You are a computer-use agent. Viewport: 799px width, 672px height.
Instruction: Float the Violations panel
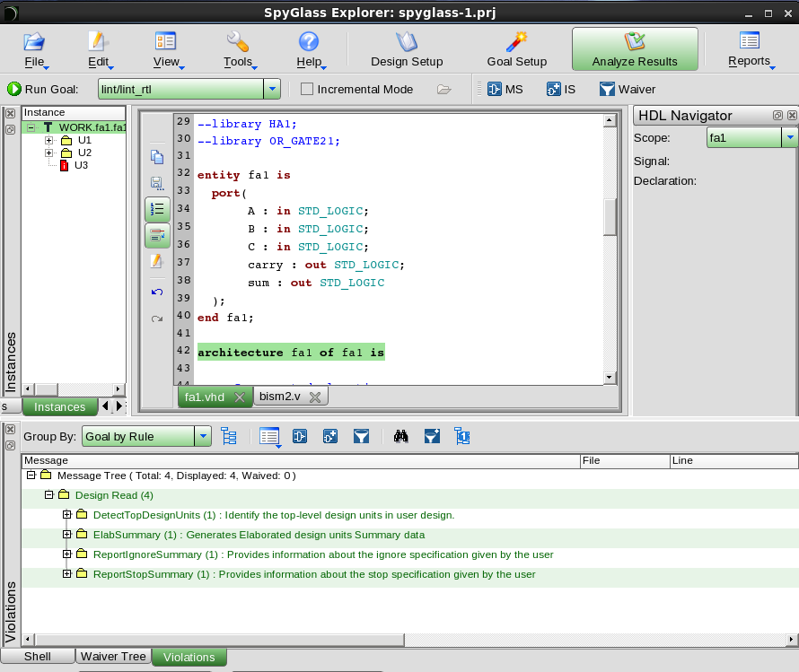(x=10, y=445)
